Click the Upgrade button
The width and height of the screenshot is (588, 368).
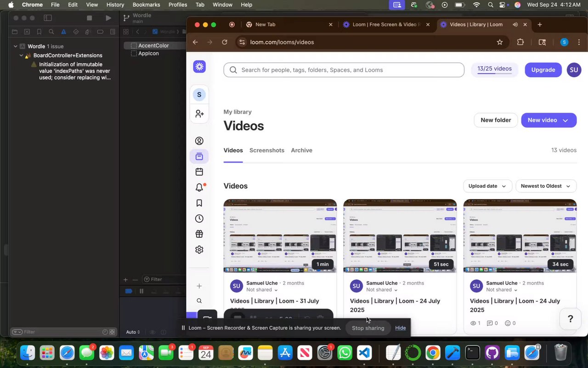click(x=543, y=70)
